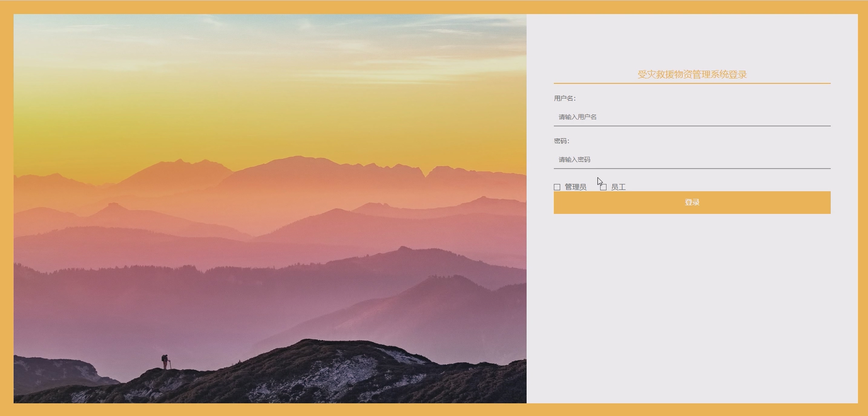This screenshot has width=868, height=416.
Task: Tick the 管理员 checkbox
Action: point(557,187)
